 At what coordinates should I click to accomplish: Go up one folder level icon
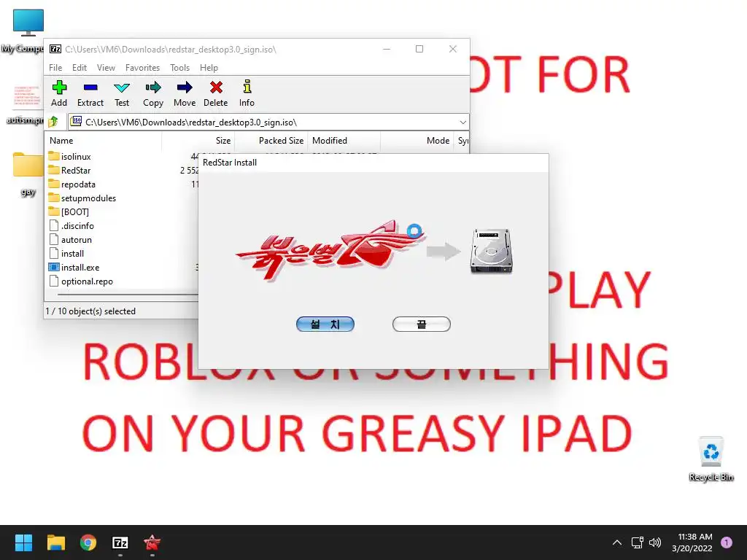[x=53, y=122]
